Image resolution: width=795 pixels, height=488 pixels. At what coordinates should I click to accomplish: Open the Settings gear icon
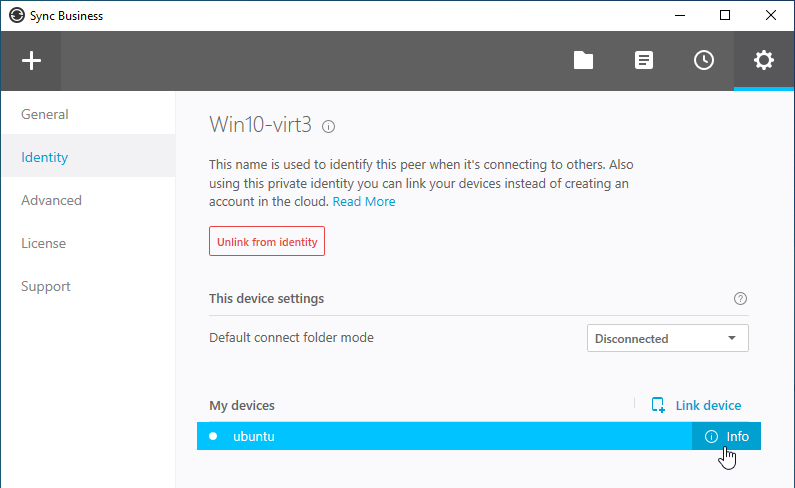click(x=764, y=60)
